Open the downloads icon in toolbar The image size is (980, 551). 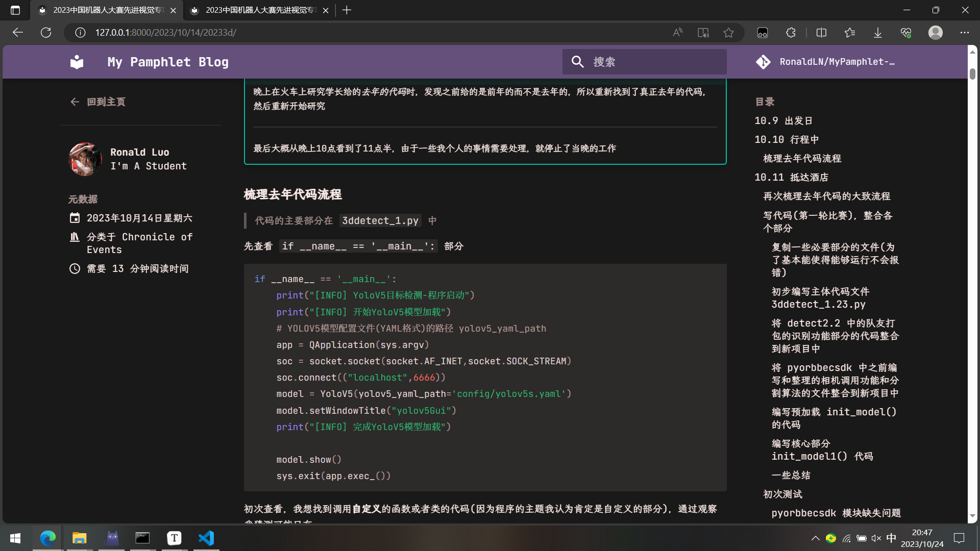pos(877,33)
